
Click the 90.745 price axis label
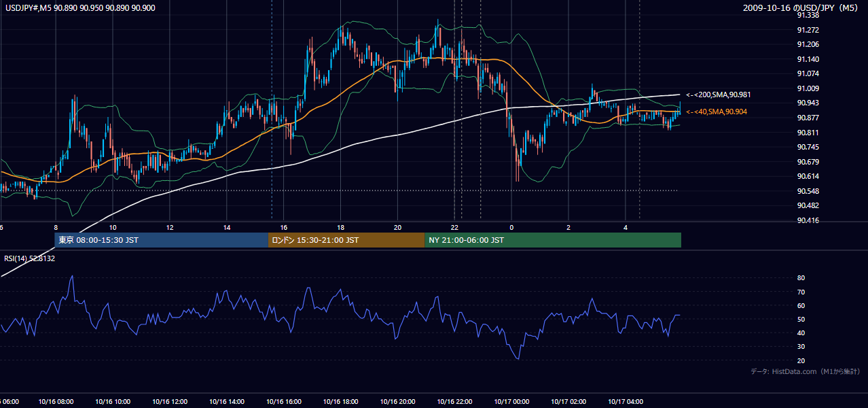[808, 147]
